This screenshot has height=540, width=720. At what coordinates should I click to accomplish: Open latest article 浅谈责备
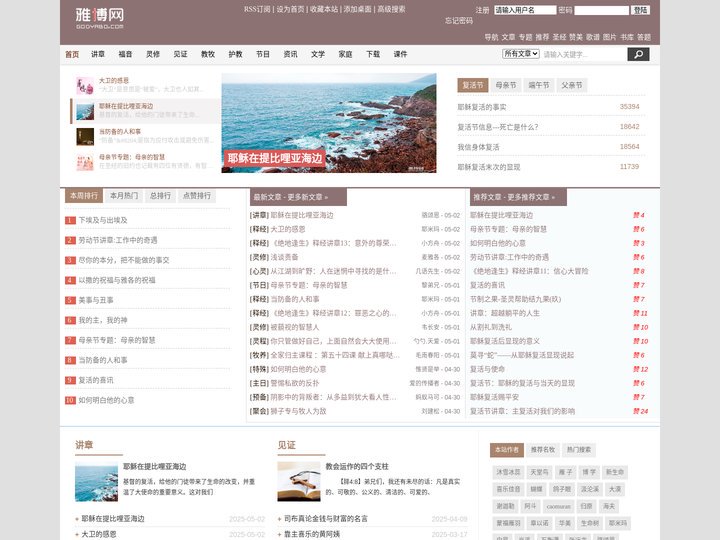(284, 257)
